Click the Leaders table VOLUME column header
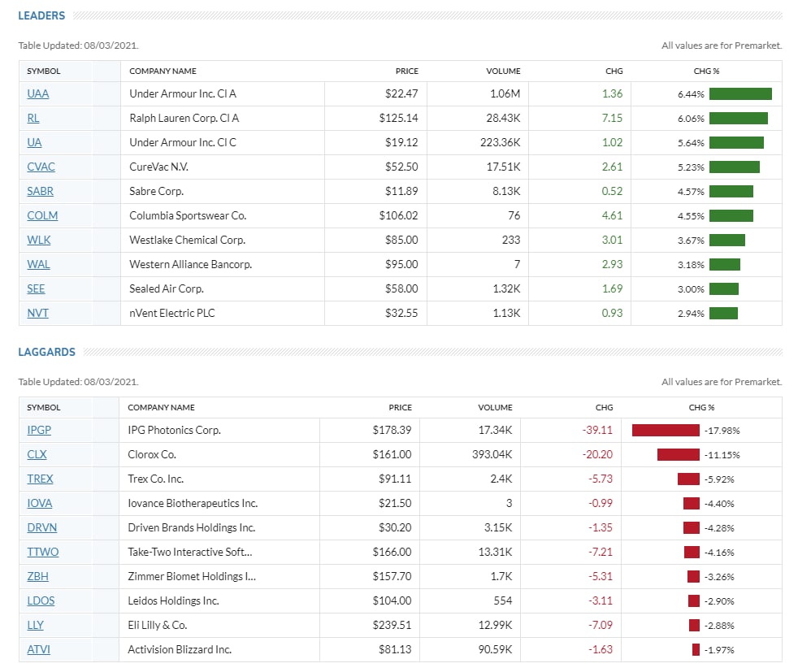Viewport: 798px width, 672px height. (x=503, y=72)
